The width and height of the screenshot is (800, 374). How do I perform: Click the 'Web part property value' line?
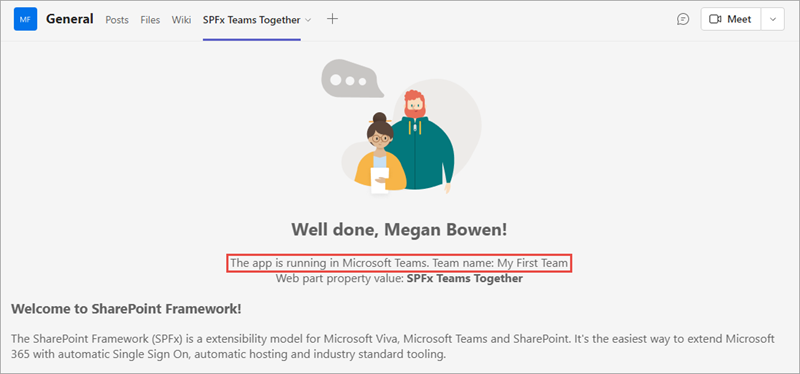click(x=399, y=279)
